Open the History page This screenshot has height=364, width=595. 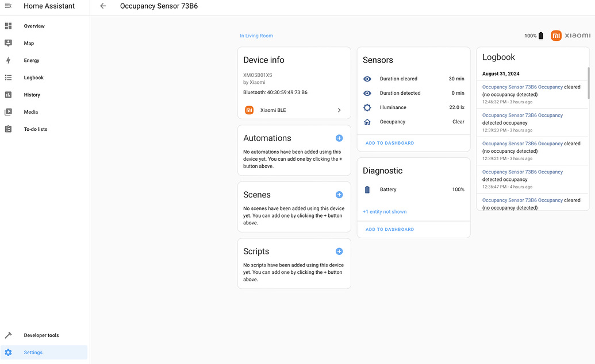[32, 95]
